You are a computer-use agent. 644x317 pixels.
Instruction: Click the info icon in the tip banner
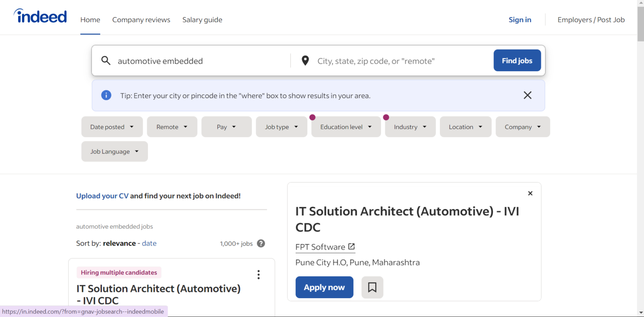click(x=106, y=95)
